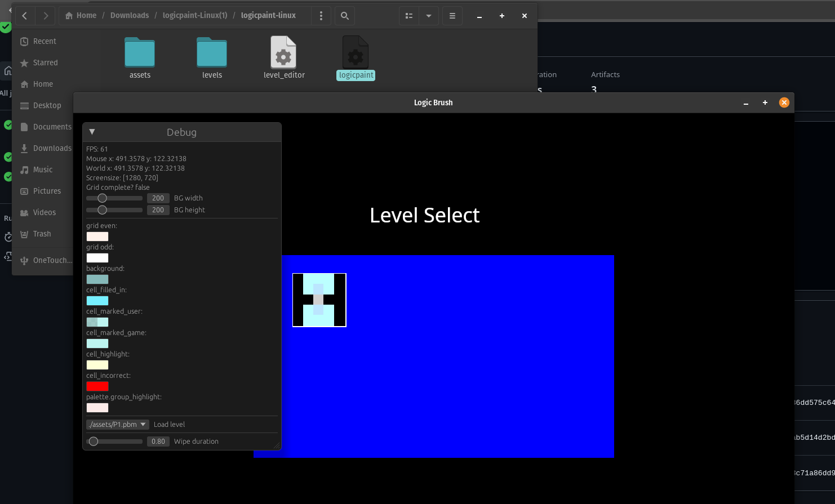This screenshot has height=504, width=835.
Task: Click the cell_incorrect red color swatch
Action: [x=97, y=386]
